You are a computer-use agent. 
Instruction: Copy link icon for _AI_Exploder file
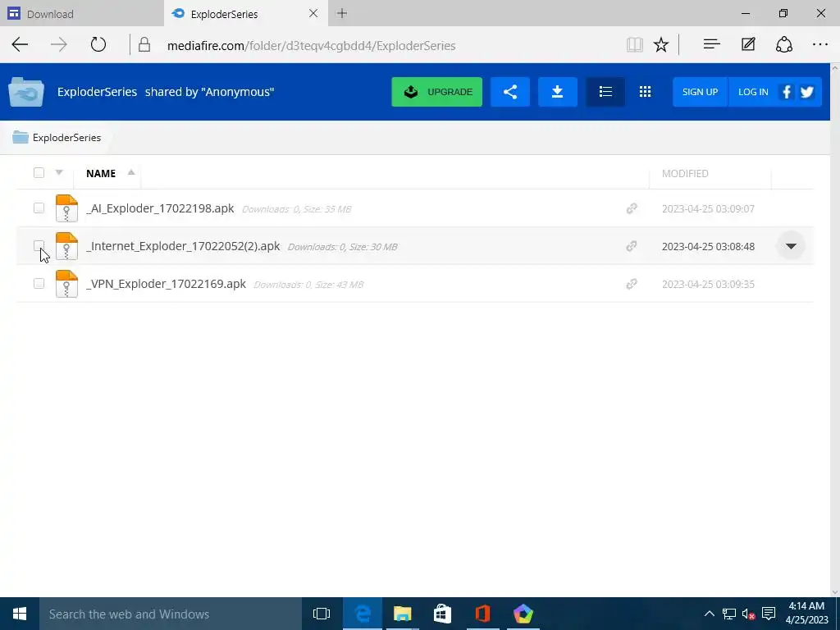pos(632,208)
